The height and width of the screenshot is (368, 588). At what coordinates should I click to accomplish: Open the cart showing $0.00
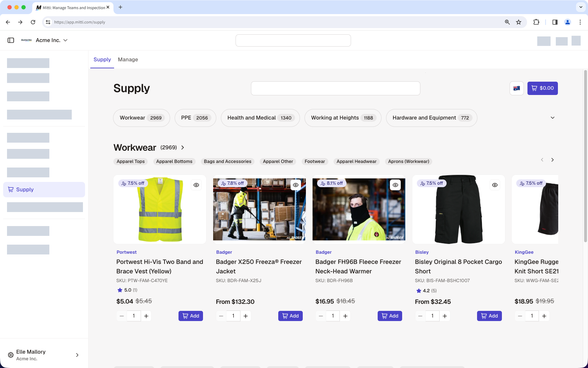pyautogui.click(x=542, y=88)
